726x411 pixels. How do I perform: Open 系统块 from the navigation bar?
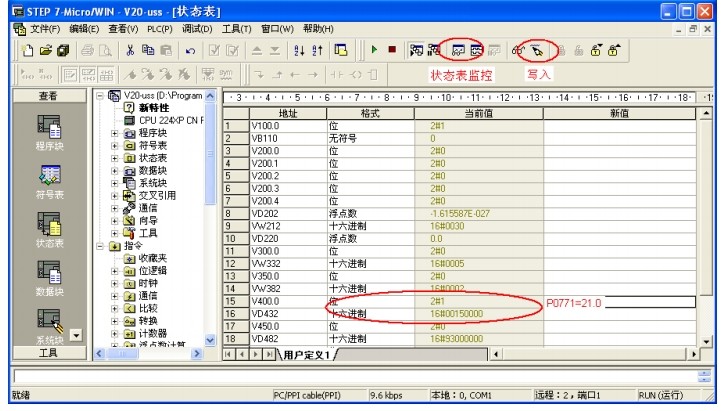point(49,327)
